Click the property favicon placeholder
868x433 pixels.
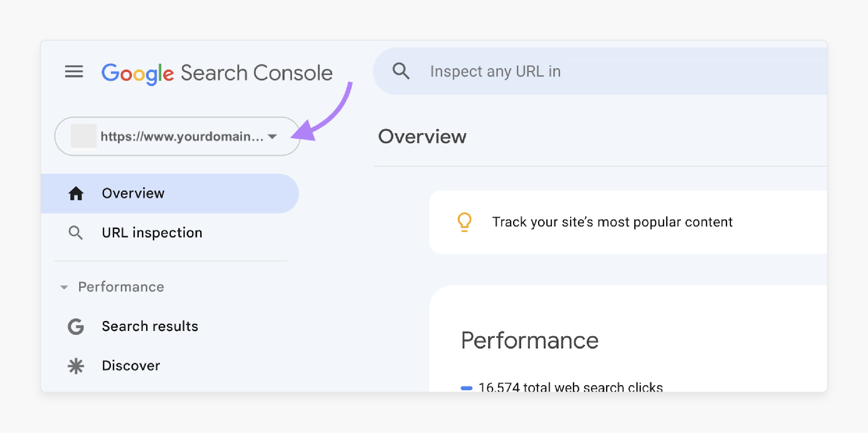tap(84, 136)
